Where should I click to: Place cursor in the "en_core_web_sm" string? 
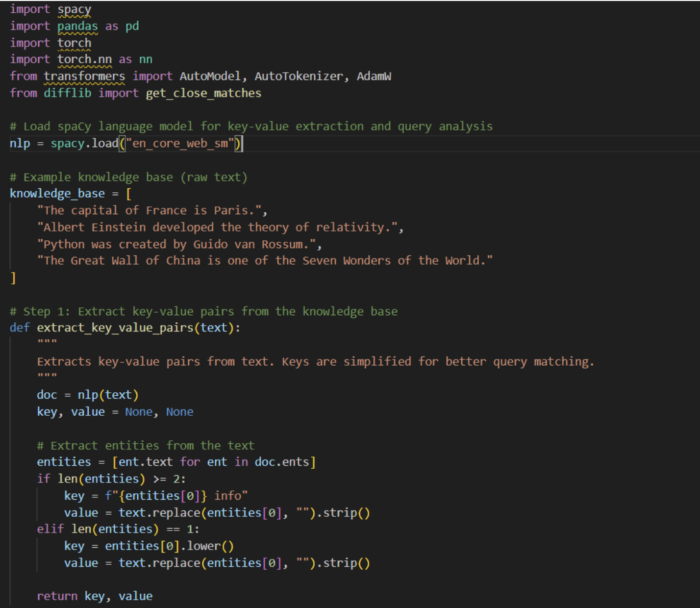coord(180,144)
